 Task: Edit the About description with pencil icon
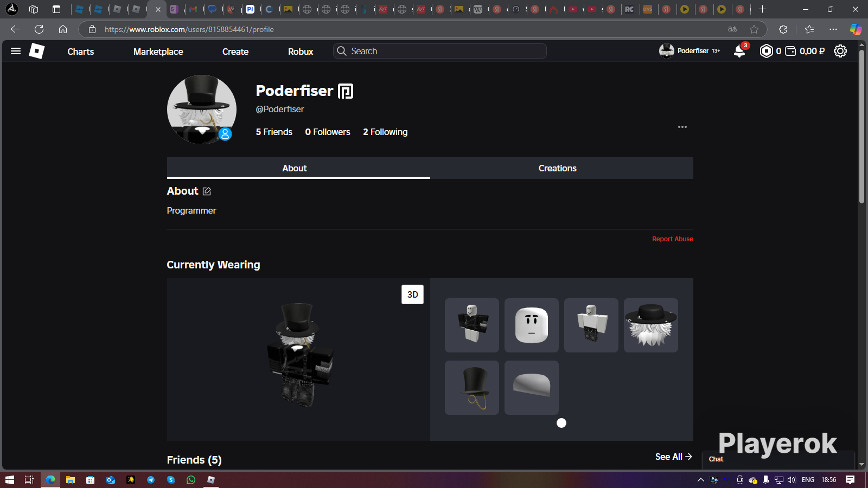coord(207,191)
